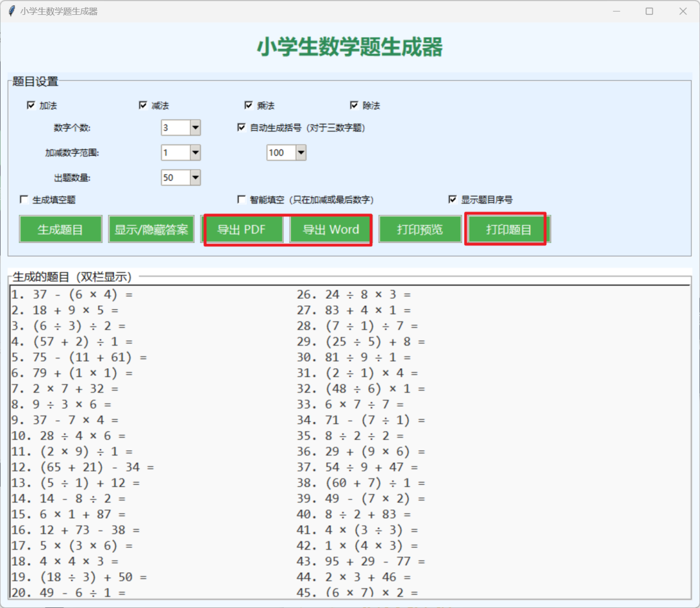
Task: Click 导出 Word to export document
Action: (x=331, y=229)
